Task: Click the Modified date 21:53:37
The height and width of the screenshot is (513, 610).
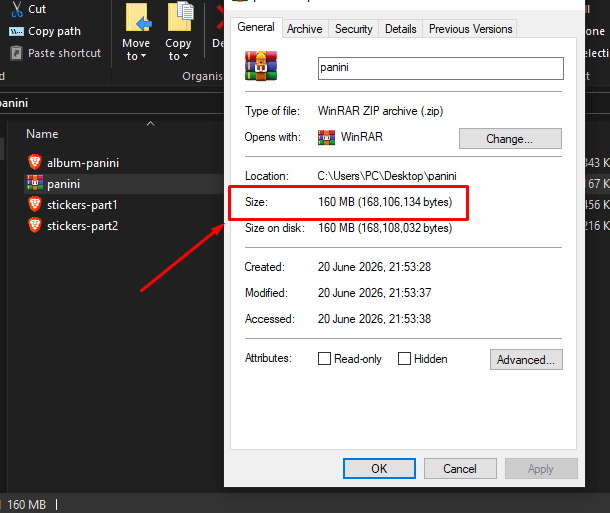Action: (x=374, y=293)
